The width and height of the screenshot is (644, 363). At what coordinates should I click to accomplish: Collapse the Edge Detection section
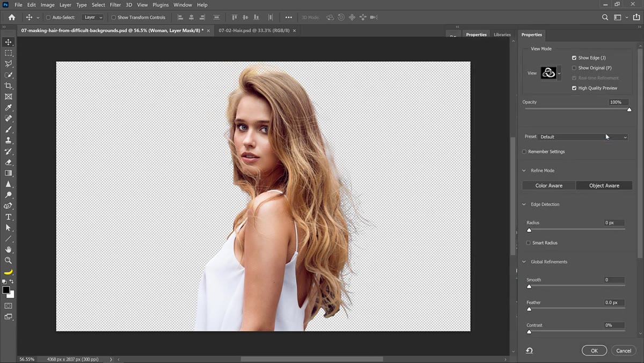pyautogui.click(x=524, y=205)
